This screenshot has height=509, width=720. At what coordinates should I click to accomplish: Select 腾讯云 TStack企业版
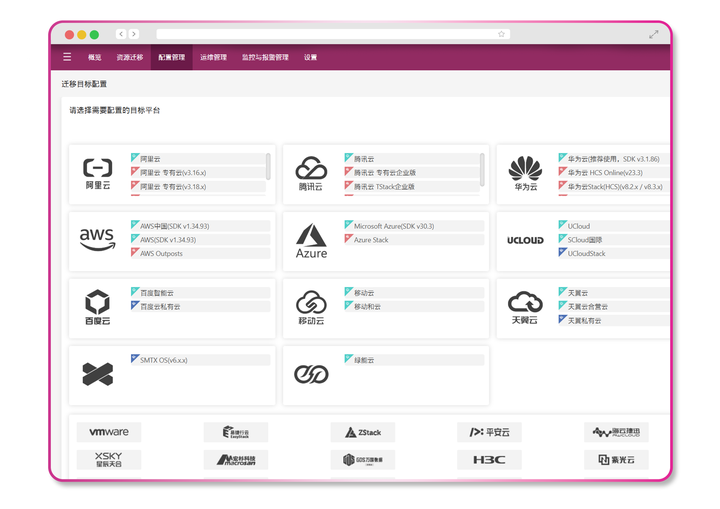412,187
